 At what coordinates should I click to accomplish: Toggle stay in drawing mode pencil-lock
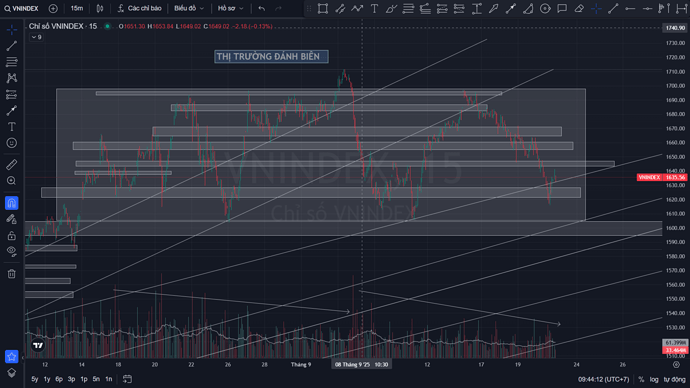tap(12, 219)
